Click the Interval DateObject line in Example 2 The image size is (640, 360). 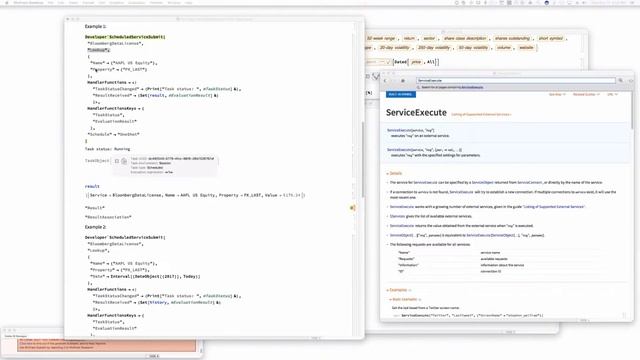coord(145,277)
